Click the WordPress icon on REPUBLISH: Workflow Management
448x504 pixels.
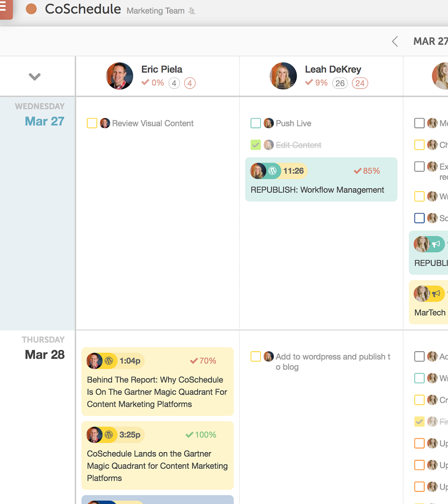(x=273, y=171)
